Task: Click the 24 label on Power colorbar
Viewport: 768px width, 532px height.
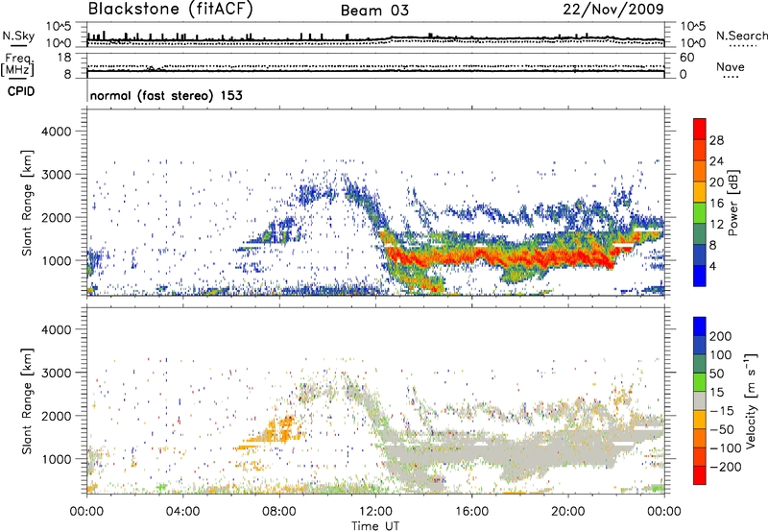Action: click(x=716, y=161)
